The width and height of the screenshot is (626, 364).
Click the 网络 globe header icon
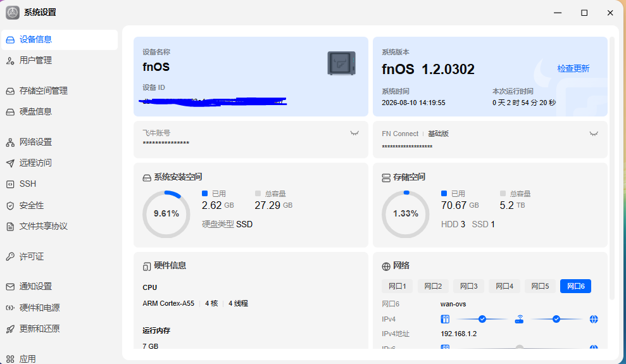point(386,267)
